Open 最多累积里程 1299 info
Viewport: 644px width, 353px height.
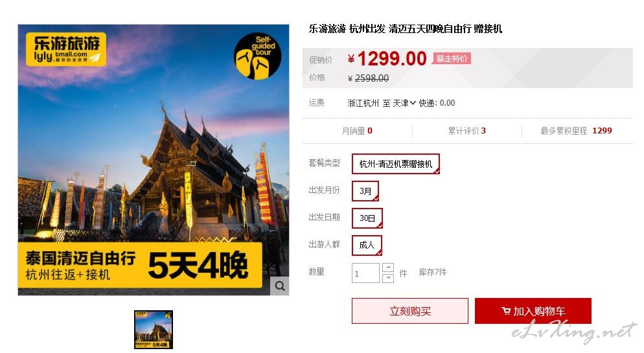point(576,131)
